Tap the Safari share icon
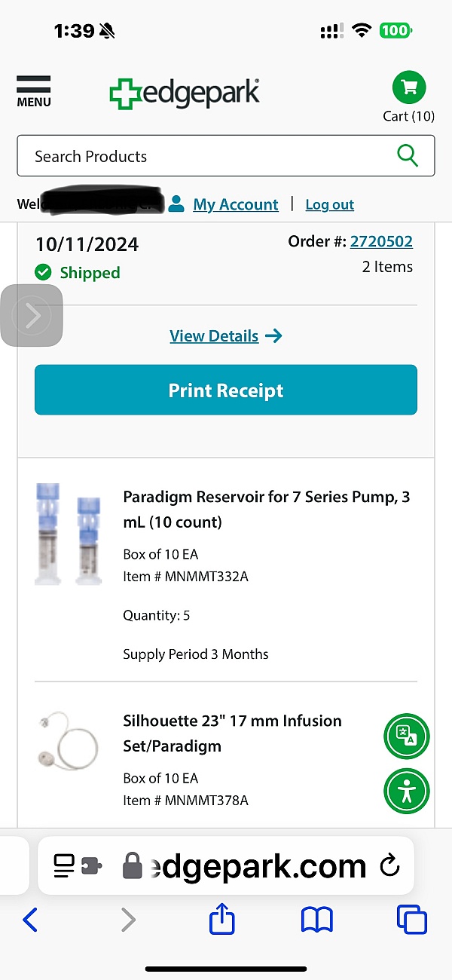The height and width of the screenshot is (980, 452). pyautogui.click(x=222, y=920)
